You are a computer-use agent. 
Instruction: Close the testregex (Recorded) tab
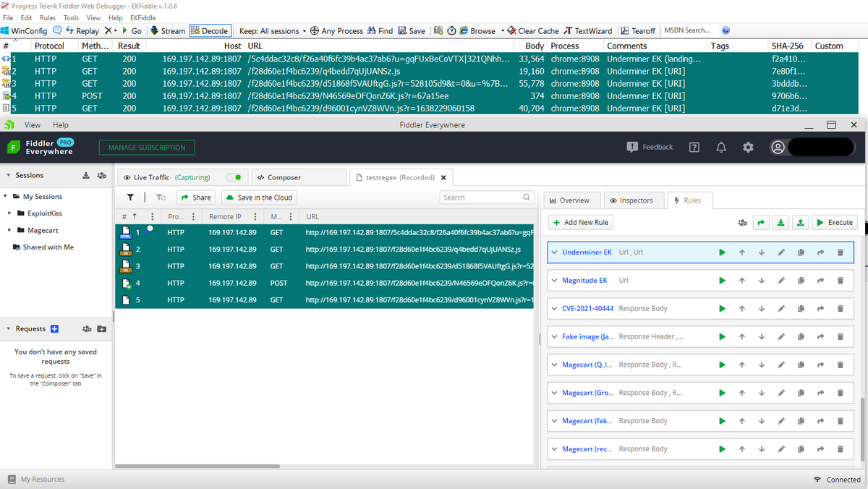pos(443,177)
